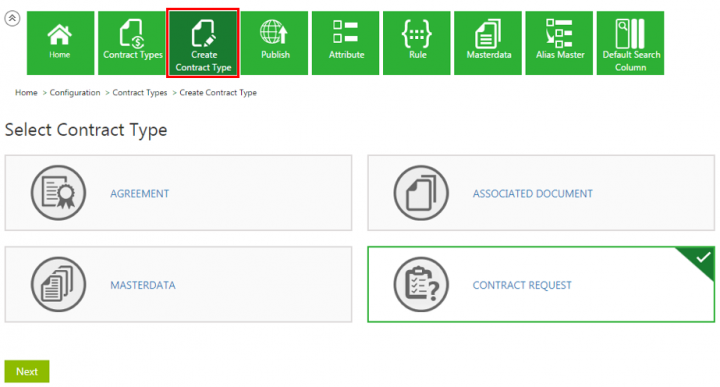Collapse the top navigation with the double-chevron icon
720x387 pixels.
[x=12, y=18]
